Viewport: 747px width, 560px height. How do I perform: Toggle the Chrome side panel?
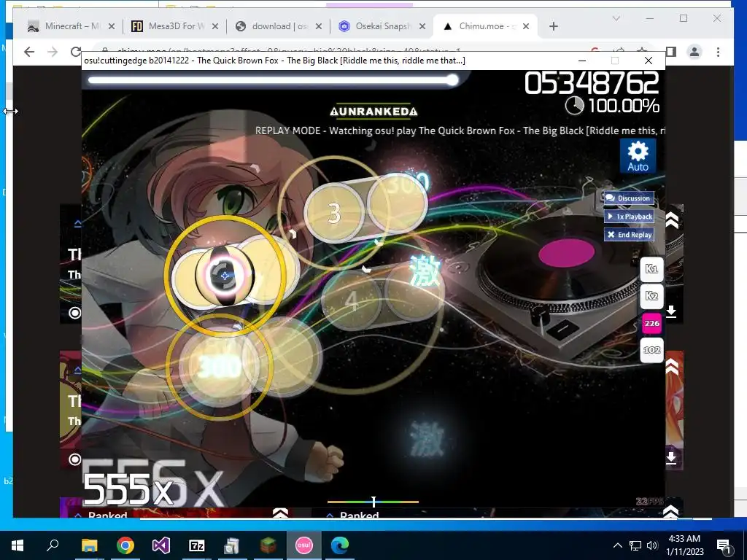point(671,52)
